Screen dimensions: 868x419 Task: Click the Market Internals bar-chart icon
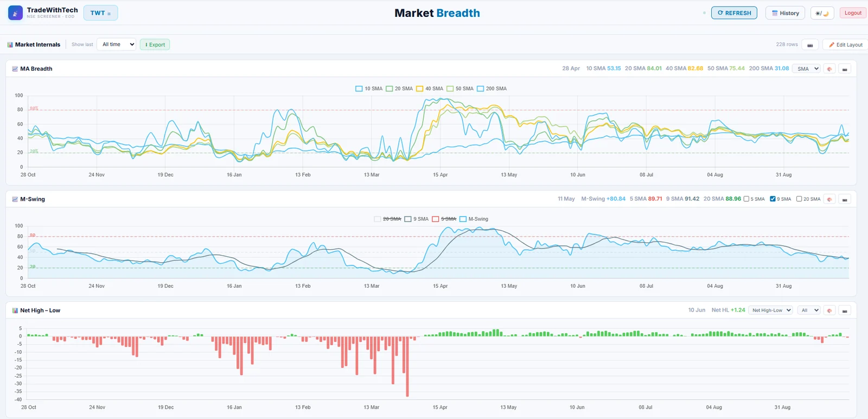pos(10,45)
